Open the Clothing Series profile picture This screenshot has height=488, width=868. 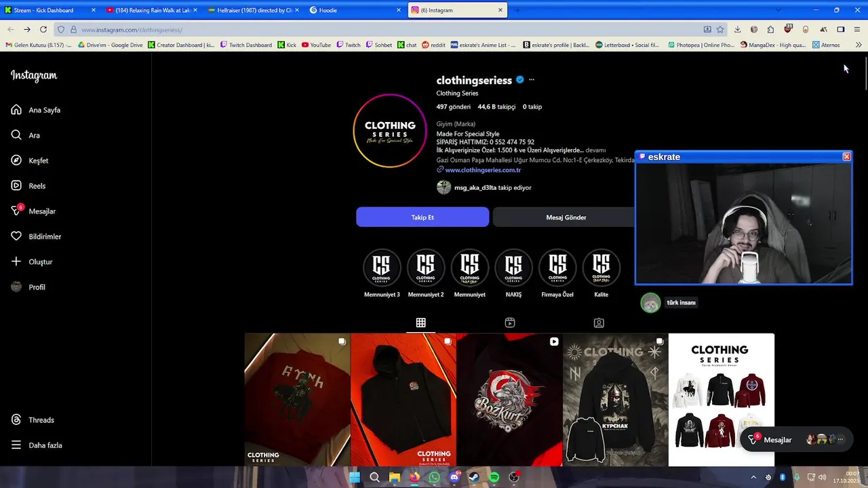coord(390,131)
